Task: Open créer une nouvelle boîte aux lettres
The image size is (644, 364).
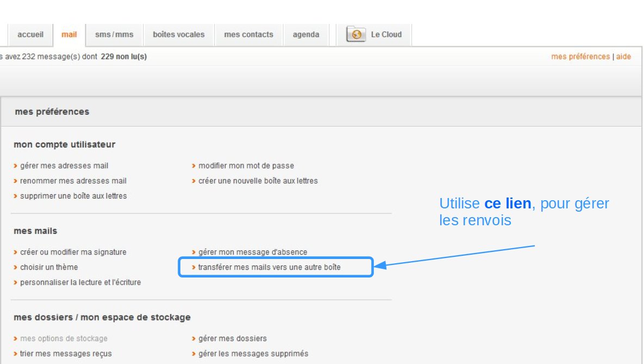Action: pos(258,181)
